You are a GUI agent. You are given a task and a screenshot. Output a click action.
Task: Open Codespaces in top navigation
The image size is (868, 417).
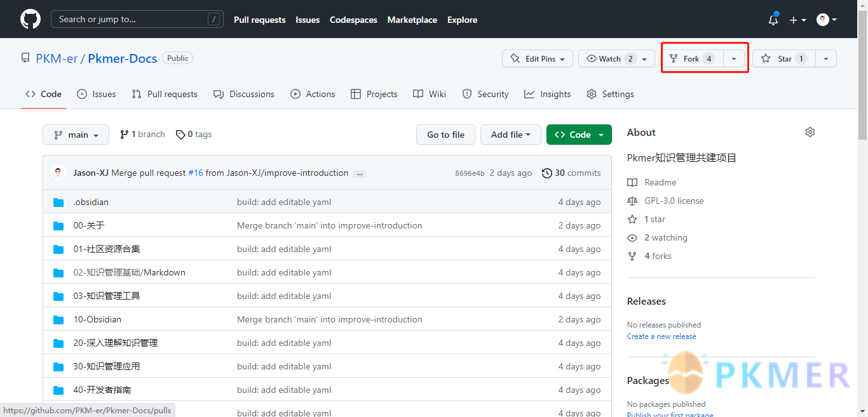coord(353,20)
